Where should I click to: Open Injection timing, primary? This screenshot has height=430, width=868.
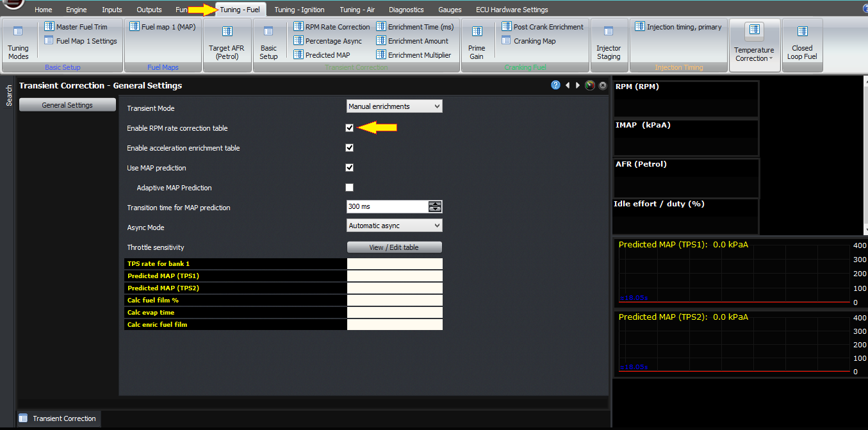coord(678,27)
